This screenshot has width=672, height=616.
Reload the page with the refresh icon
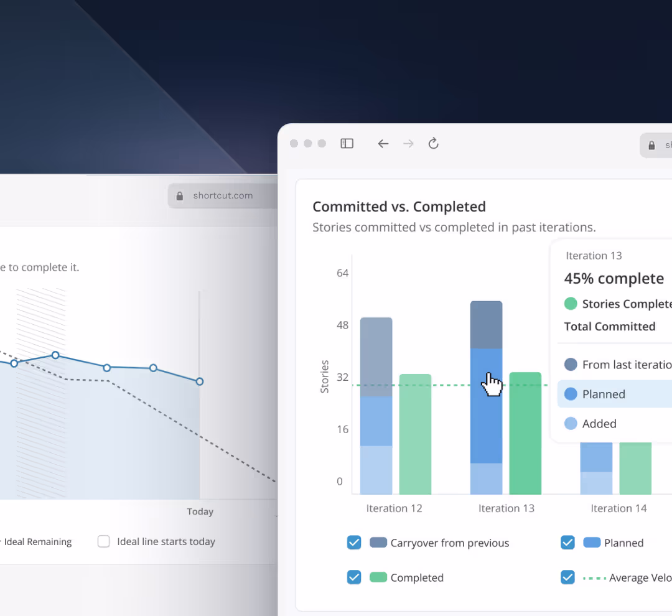(x=433, y=143)
